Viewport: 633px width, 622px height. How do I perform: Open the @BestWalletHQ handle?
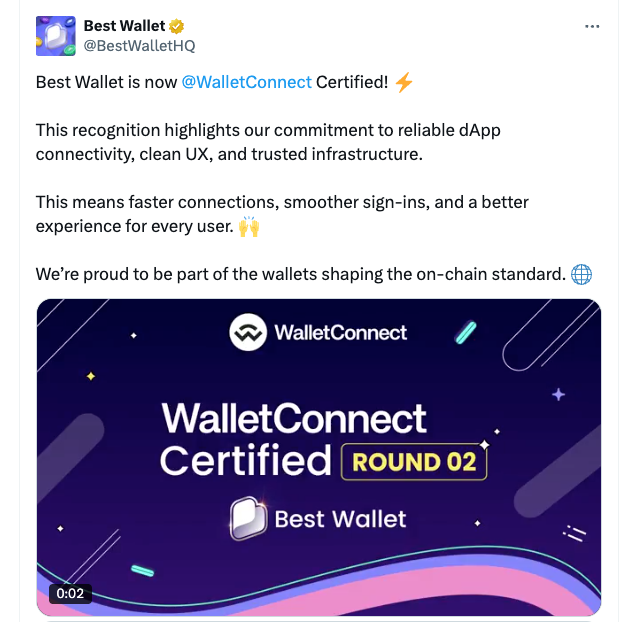point(139,46)
